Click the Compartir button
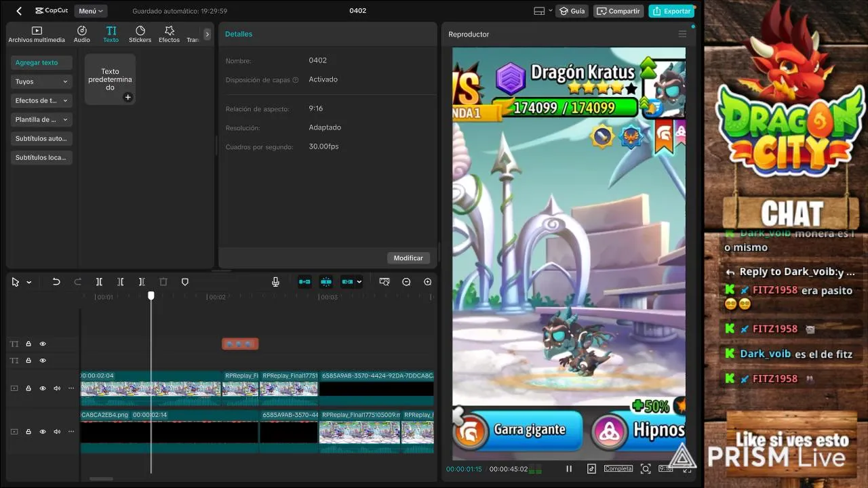This screenshot has height=488, width=868. [x=618, y=11]
